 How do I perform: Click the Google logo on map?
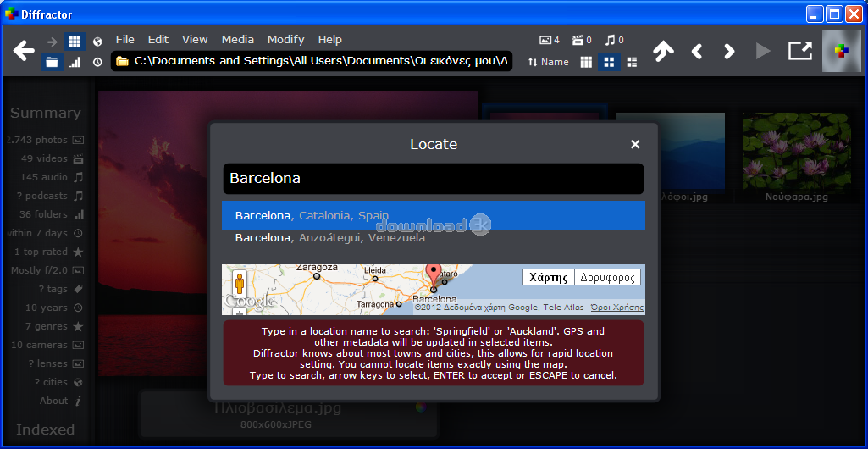point(249,302)
